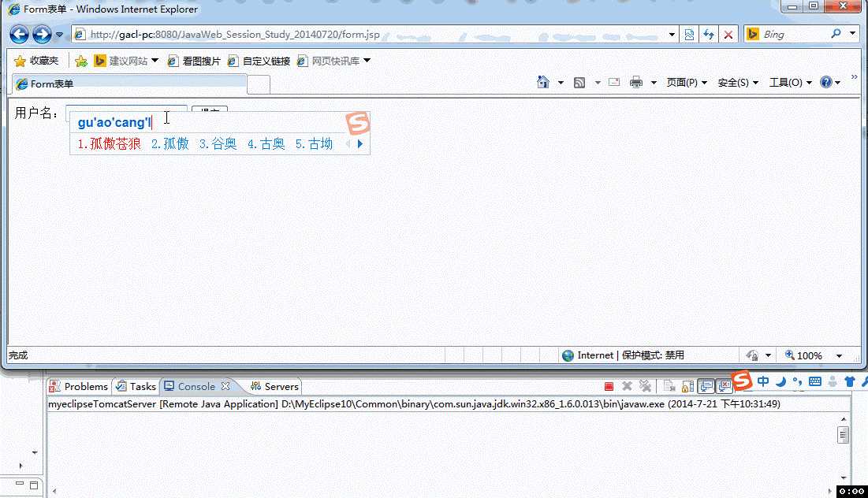Expand the address bar history dropdown

pos(672,35)
